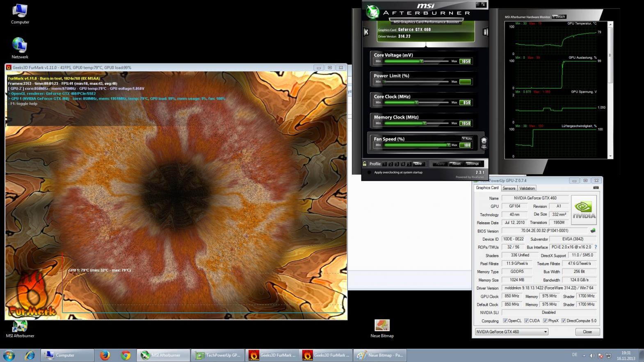Click the Core Clock slider handle

pyautogui.click(x=416, y=102)
